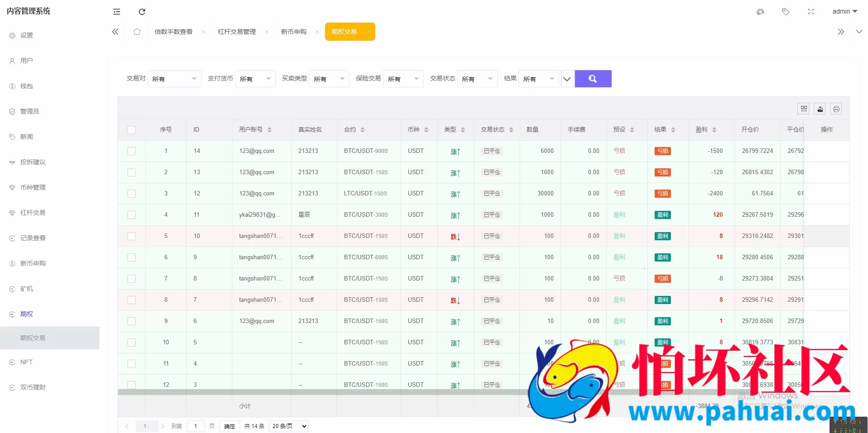The height and width of the screenshot is (433, 868).
Task: Check the row with ID 9
Action: (x=132, y=257)
